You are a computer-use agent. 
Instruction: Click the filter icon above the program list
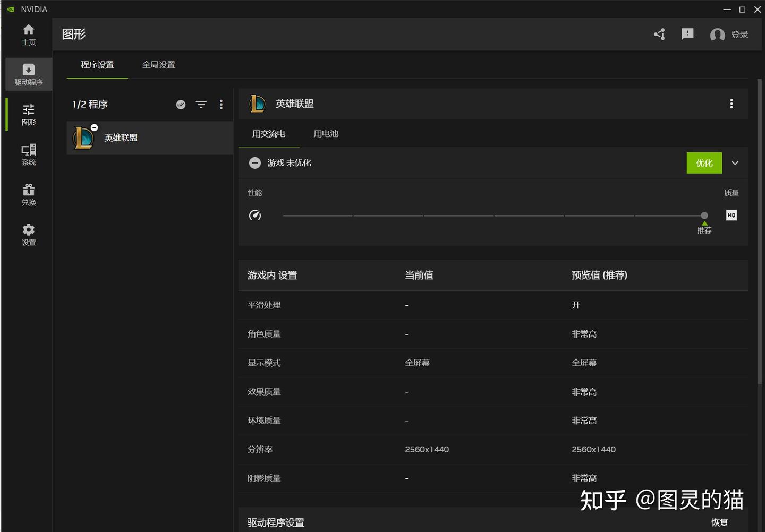pyautogui.click(x=201, y=105)
